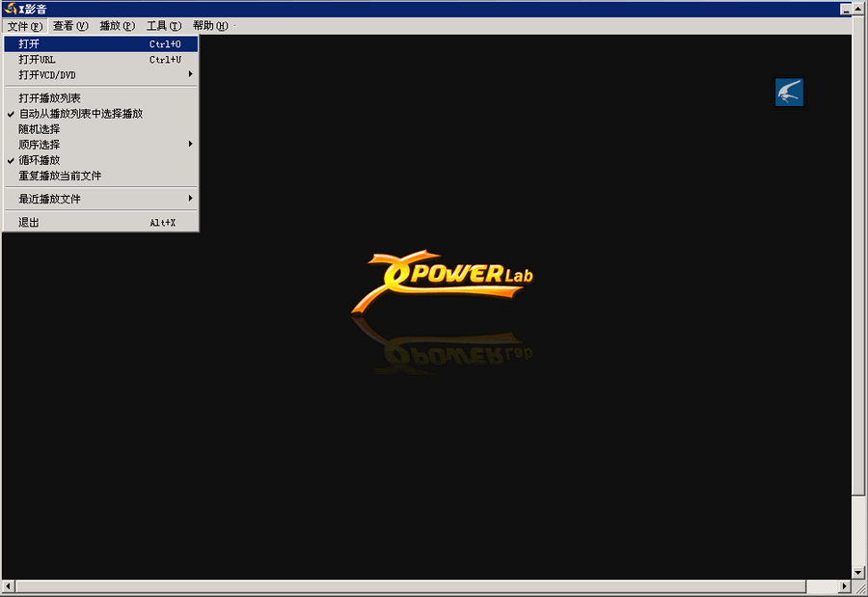
Task: Click the X影音 app icon in title bar
Action: coord(10,9)
